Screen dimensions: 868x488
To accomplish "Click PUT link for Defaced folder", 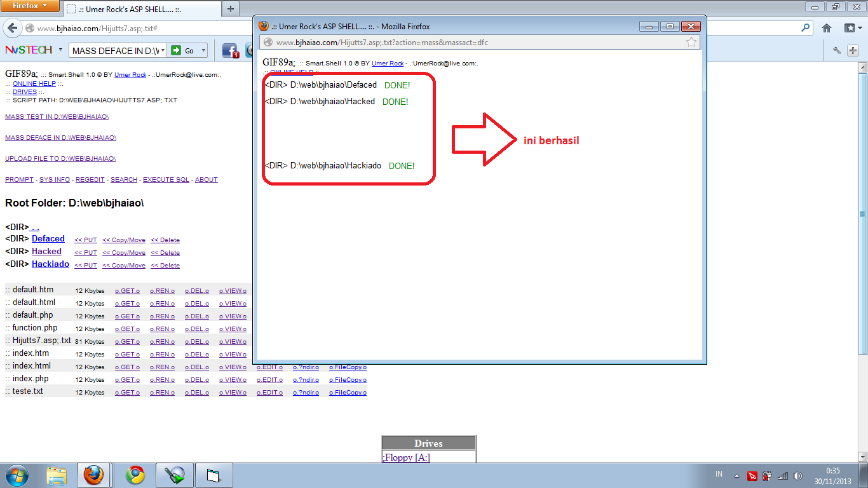I will (x=86, y=240).
